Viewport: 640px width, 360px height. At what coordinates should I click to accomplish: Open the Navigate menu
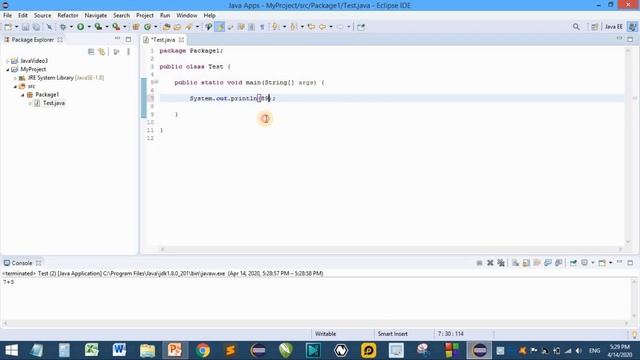pyautogui.click(x=96, y=15)
